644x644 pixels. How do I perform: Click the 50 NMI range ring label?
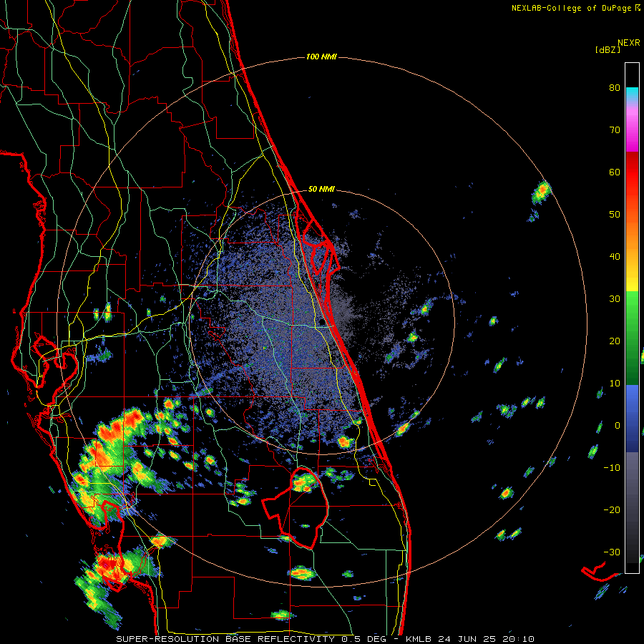pos(321,189)
